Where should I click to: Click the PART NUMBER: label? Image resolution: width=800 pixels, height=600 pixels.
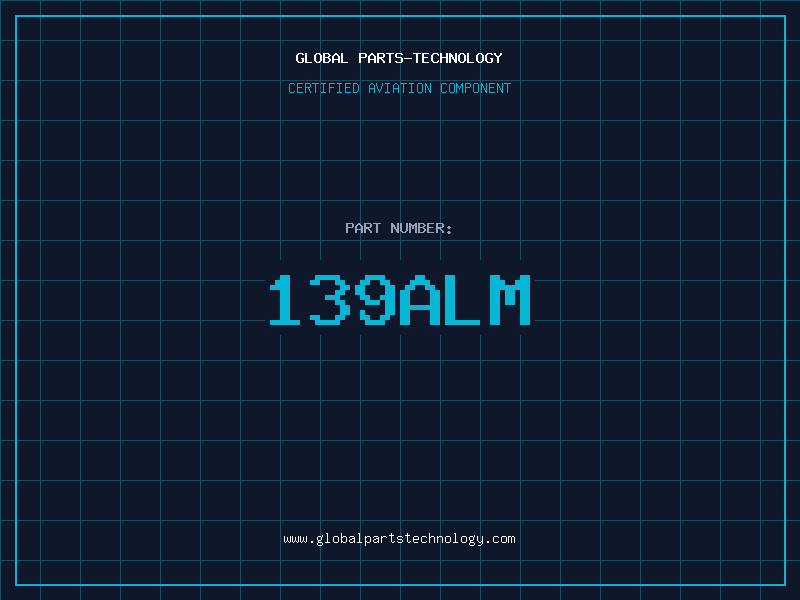(399, 228)
